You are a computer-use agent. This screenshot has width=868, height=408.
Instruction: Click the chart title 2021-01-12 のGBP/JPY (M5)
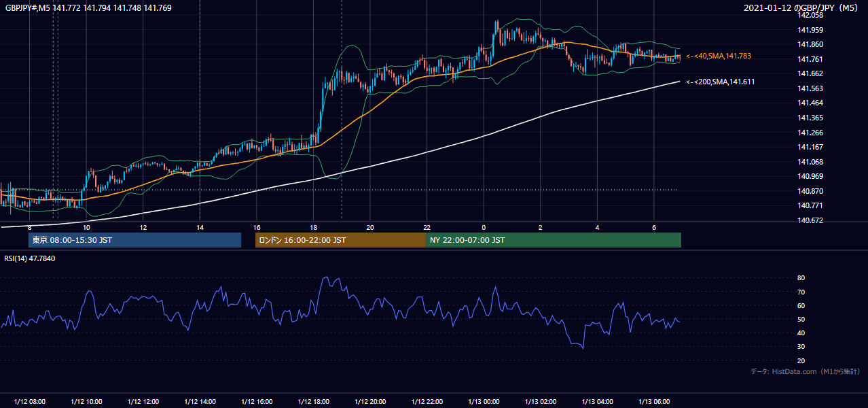pos(801,8)
